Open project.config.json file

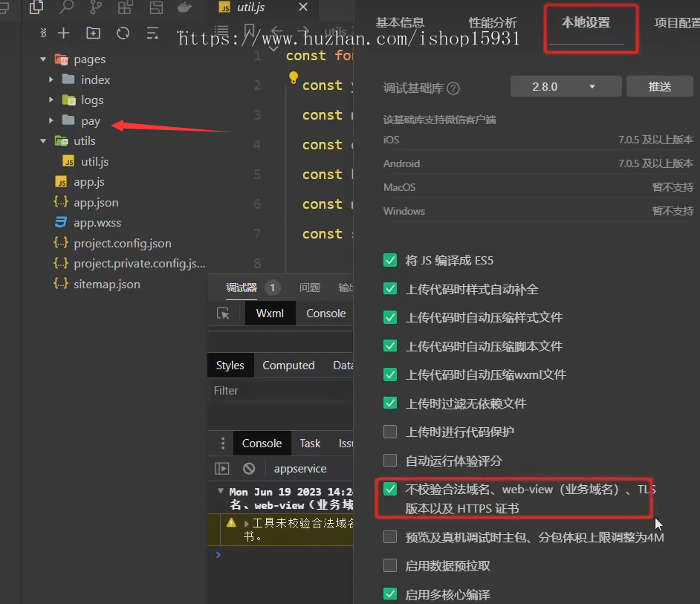tap(123, 243)
